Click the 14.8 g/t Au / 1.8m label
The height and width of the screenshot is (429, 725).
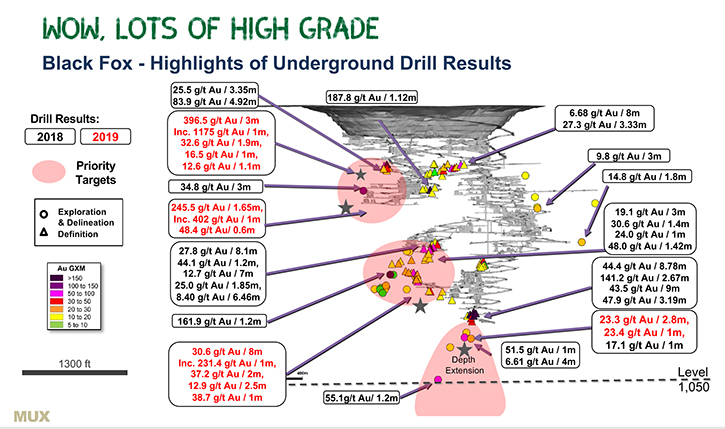647,177
